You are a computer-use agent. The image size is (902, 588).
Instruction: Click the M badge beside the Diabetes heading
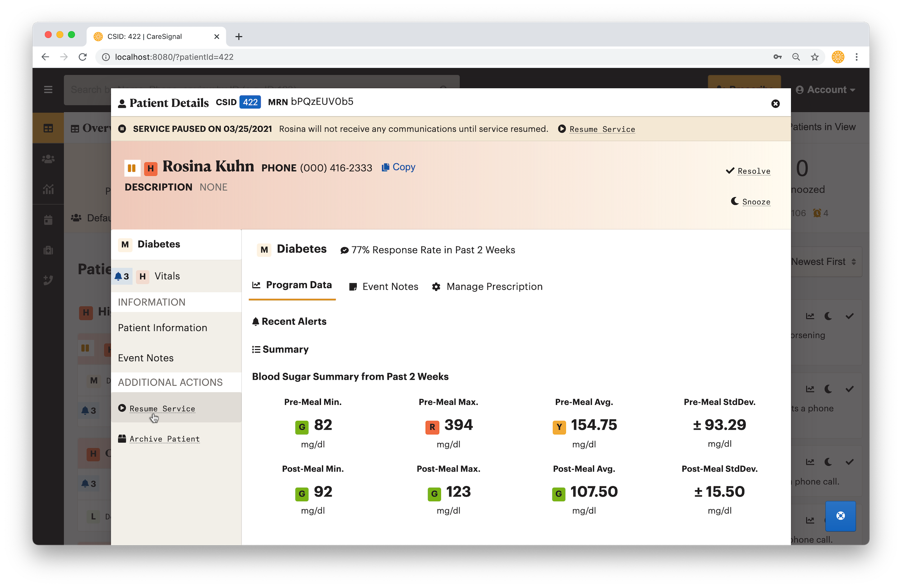click(264, 250)
